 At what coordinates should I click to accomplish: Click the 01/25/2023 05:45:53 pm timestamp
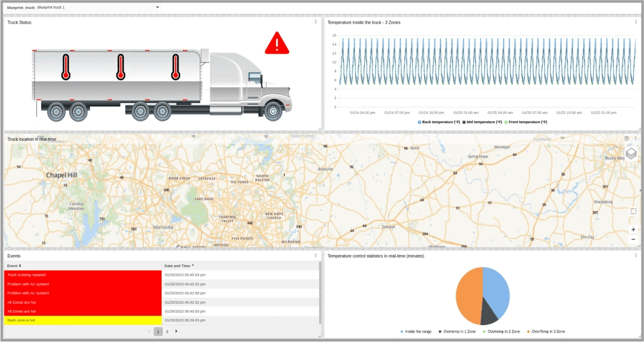[185, 274]
